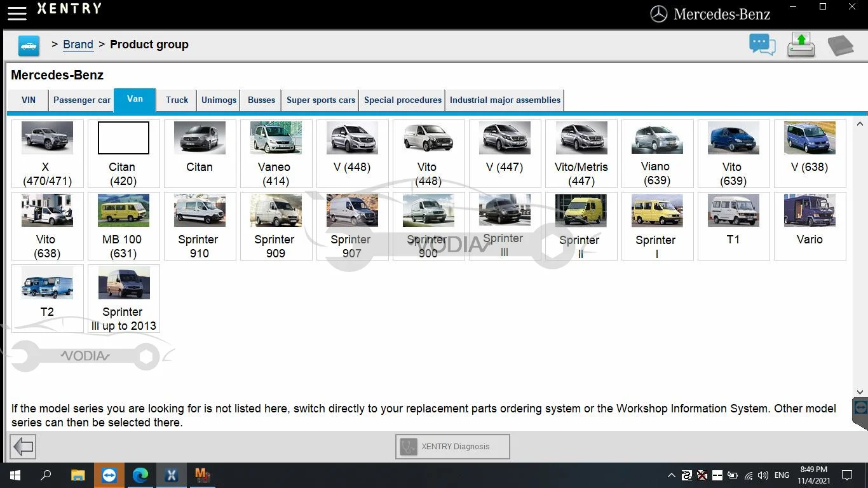
Task: Switch to the Passenger car tab
Action: 82,100
